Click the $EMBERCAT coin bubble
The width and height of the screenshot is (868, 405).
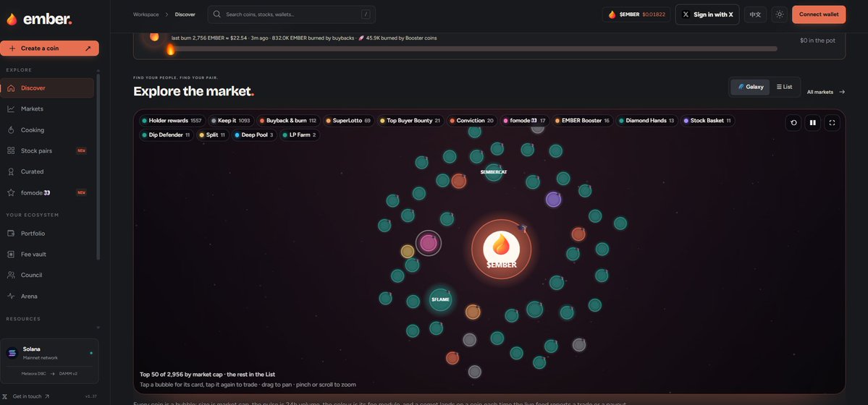click(493, 172)
